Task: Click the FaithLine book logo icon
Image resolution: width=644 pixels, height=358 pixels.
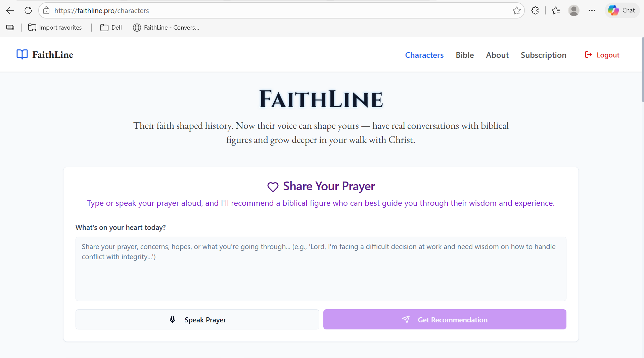Action: pos(21,54)
